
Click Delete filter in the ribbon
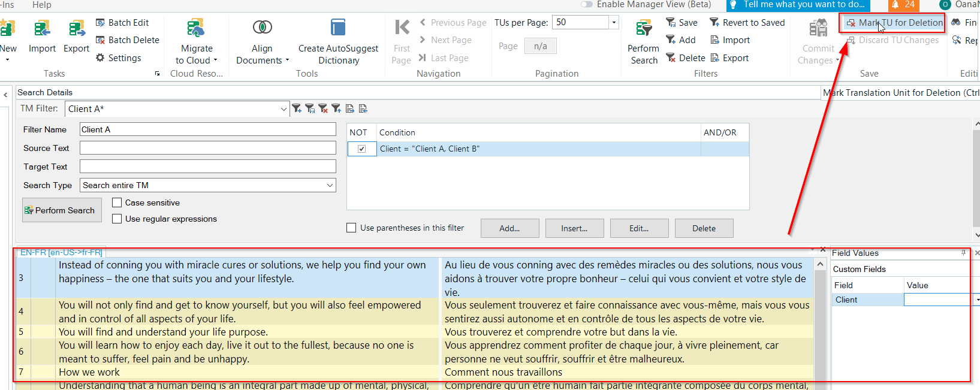tap(685, 58)
